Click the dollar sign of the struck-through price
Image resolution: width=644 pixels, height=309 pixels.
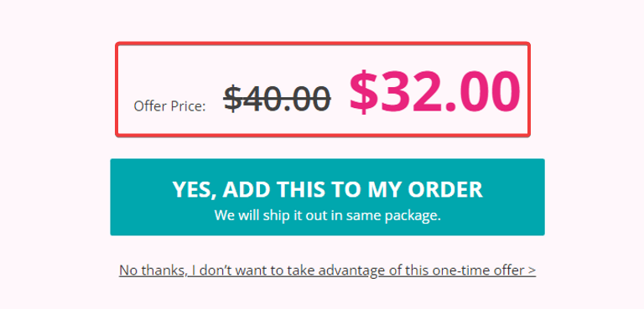coord(232,99)
